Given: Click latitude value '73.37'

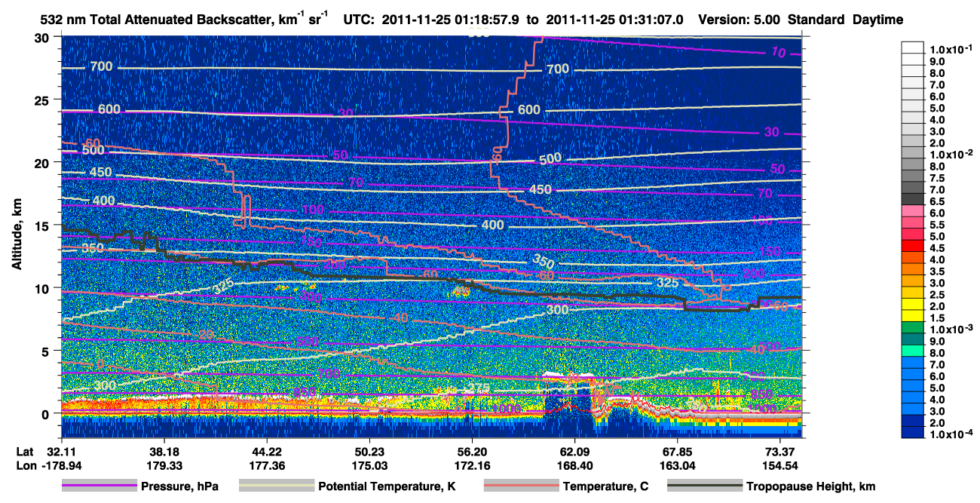Looking at the screenshot, I should [779, 451].
